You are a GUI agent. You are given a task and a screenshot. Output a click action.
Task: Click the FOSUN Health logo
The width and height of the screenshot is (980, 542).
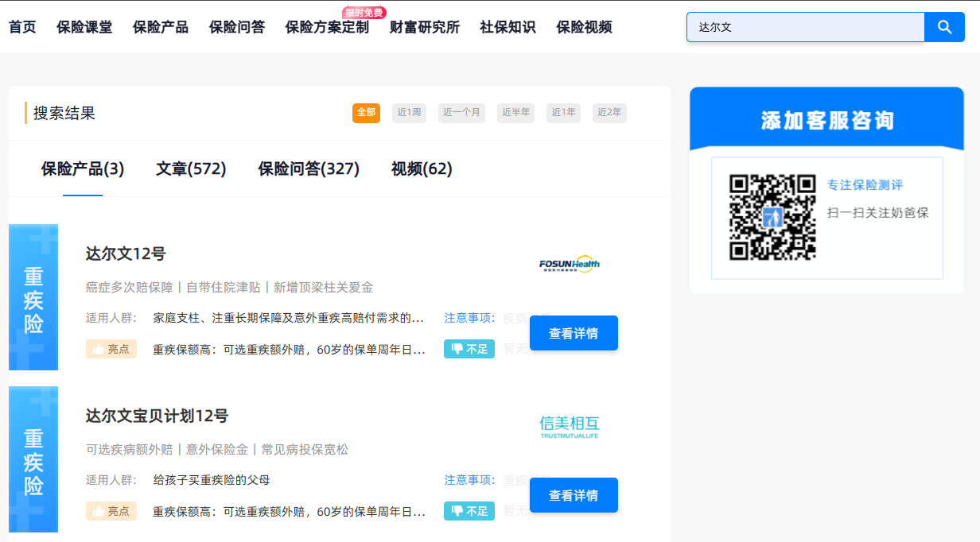pyautogui.click(x=569, y=265)
